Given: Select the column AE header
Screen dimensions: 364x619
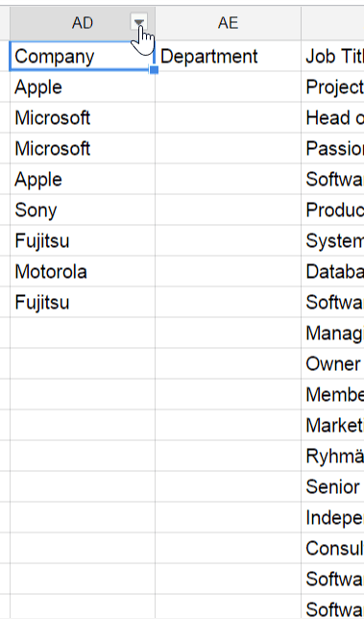Looking at the screenshot, I should tap(228, 23).
